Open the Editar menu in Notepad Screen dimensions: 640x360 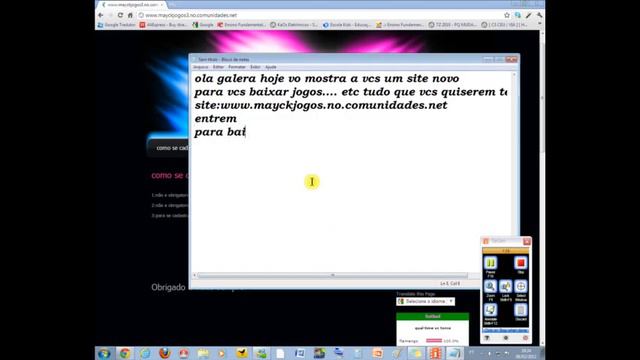coord(218,67)
